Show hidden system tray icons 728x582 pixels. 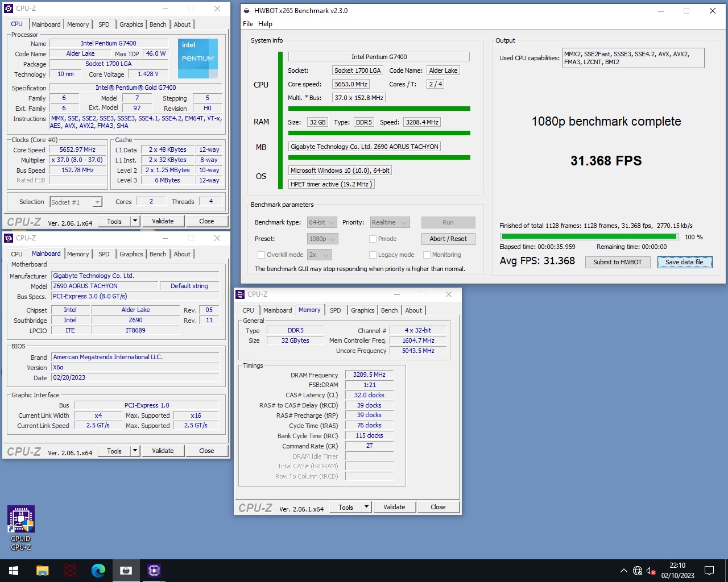pyautogui.click(x=624, y=571)
